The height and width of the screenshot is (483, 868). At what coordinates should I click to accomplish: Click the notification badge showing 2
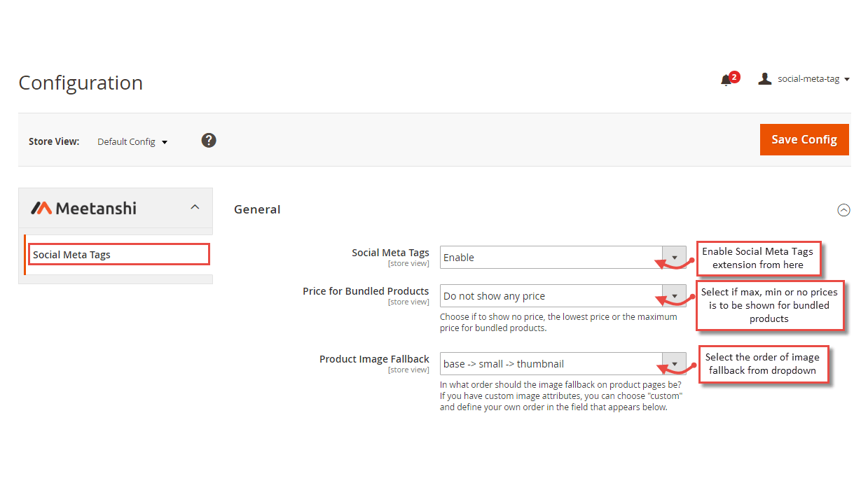coord(733,75)
